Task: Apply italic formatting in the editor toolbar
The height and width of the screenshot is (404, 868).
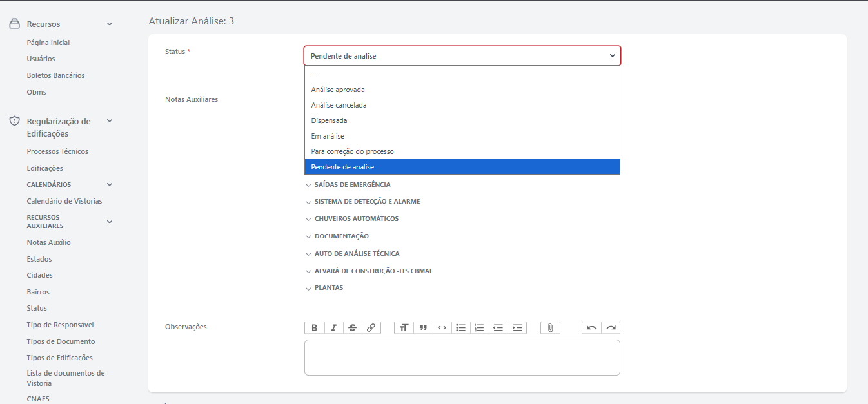Action: pyautogui.click(x=333, y=328)
